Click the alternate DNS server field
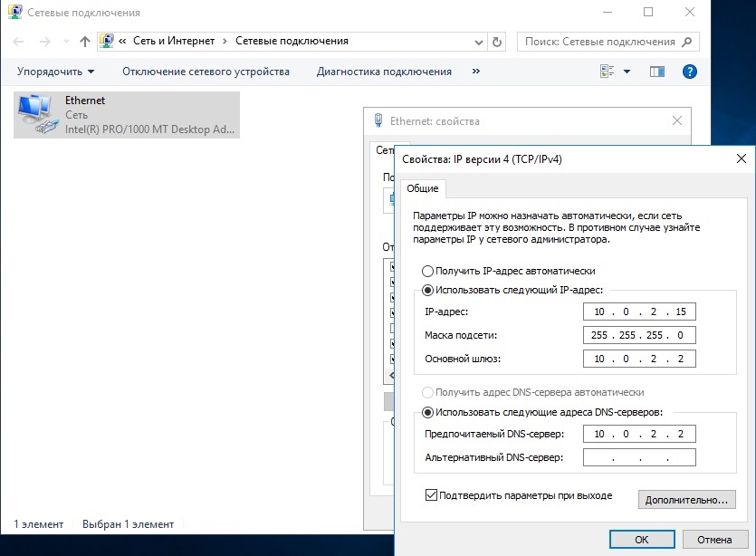This screenshot has width=756, height=556. pos(639,457)
